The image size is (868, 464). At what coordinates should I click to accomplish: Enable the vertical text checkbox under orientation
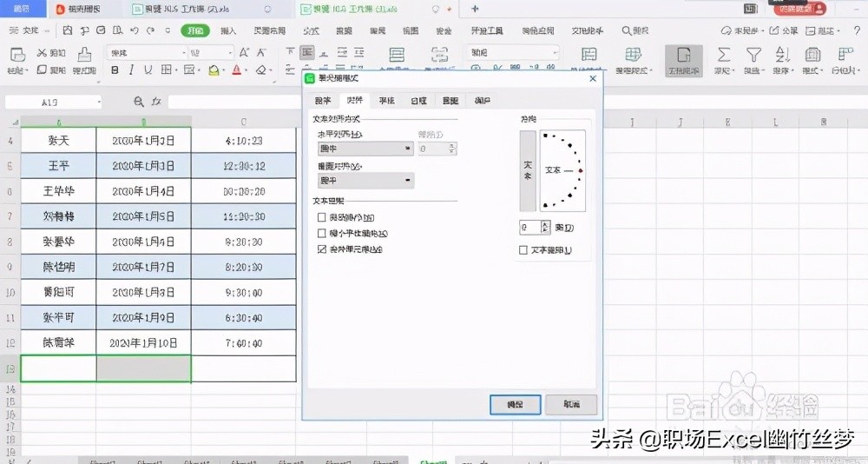click(523, 250)
